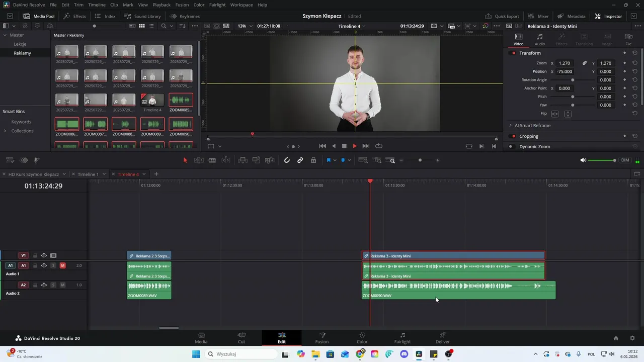Open HD Kurs Szymon Klepacz tab dropdown
The height and width of the screenshot is (362, 644).
point(64,174)
